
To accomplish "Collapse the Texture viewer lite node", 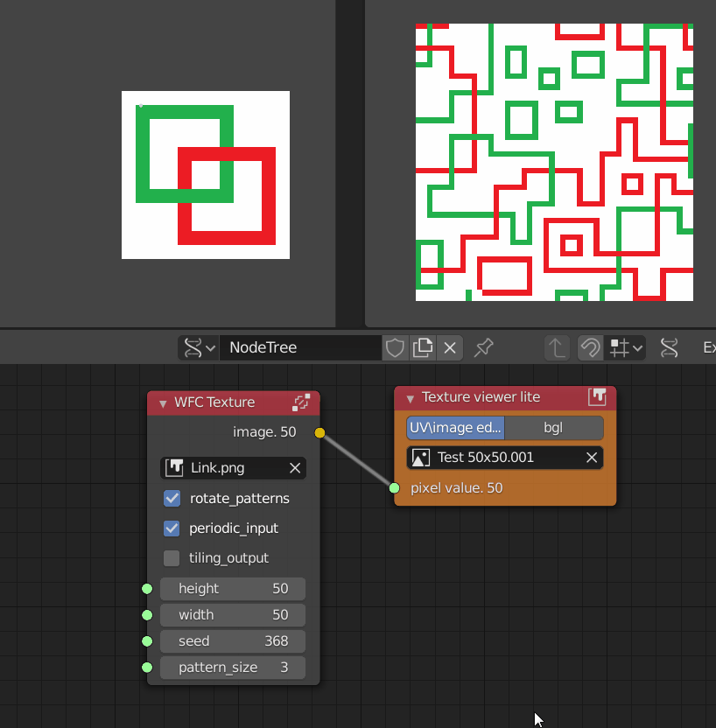I will click(x=410, y=398).
